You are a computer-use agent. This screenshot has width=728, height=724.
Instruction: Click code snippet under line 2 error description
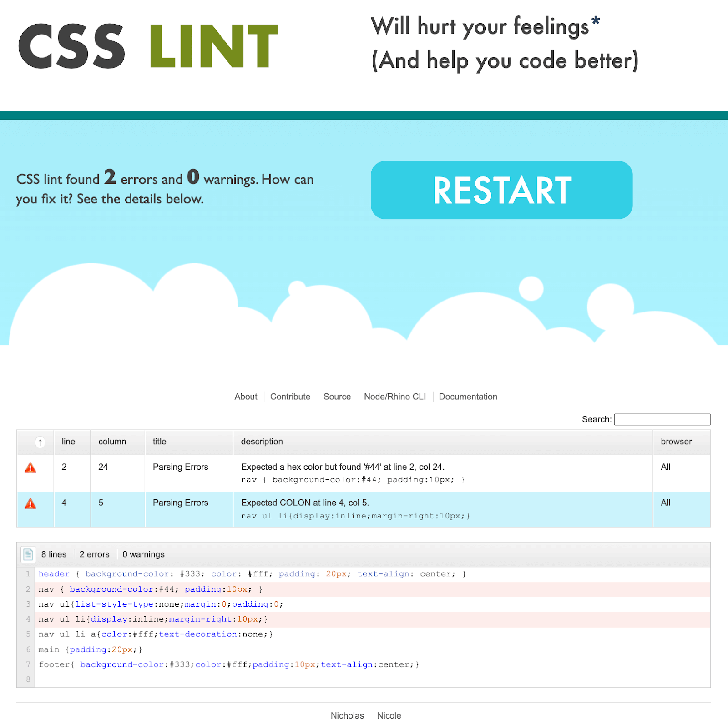(x=353, y=480)
